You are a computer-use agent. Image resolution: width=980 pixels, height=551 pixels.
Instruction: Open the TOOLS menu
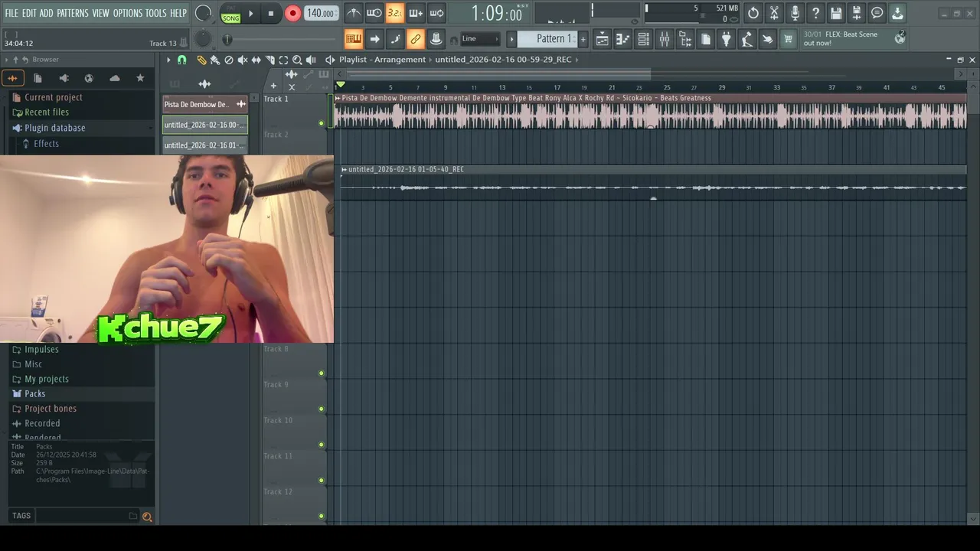click(155, 13)
